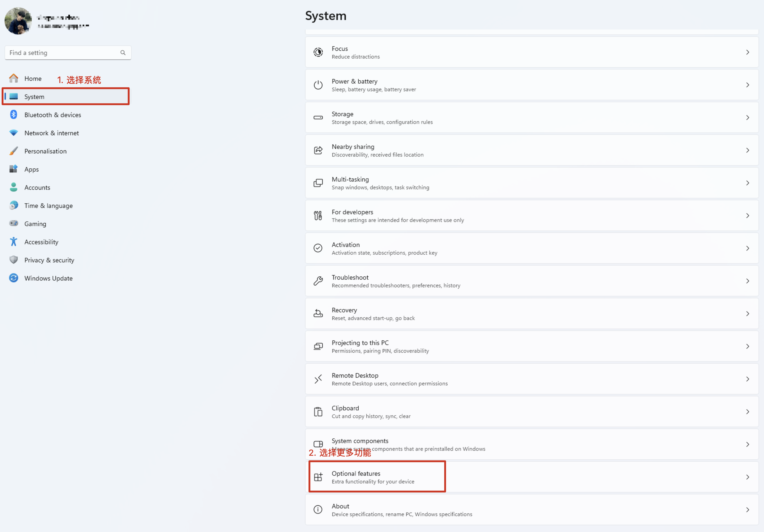This screenshot has height=532, width=764.
Task: Open Time & language settings
Action: 68,205
